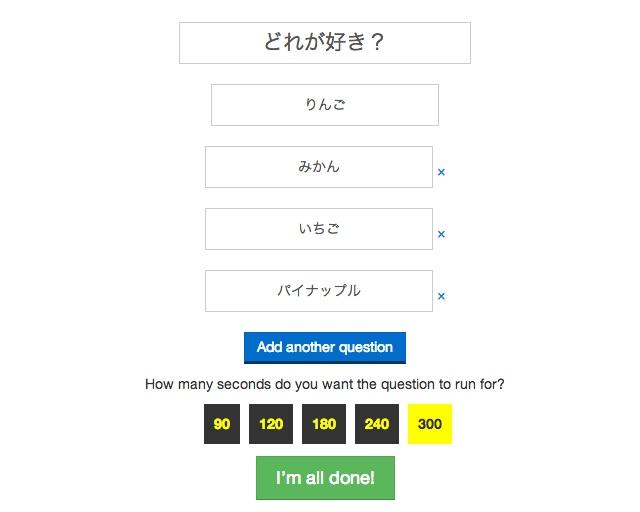Click the 'How many seconds' prompt text
Viewport: 640px width, 512px height.
pos(325,384)
